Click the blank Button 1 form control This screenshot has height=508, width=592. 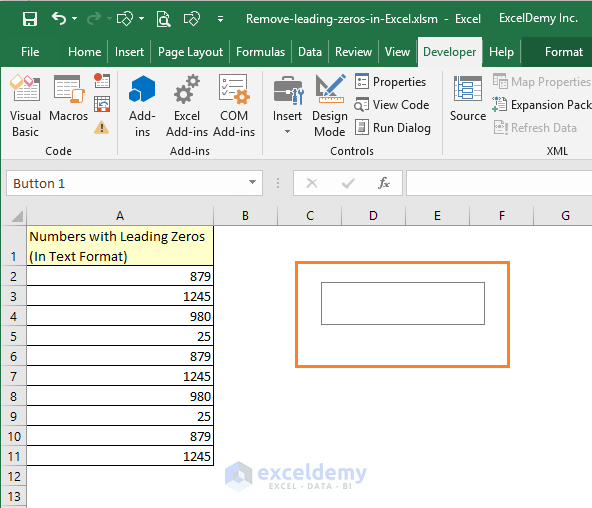tap(403, 303)
